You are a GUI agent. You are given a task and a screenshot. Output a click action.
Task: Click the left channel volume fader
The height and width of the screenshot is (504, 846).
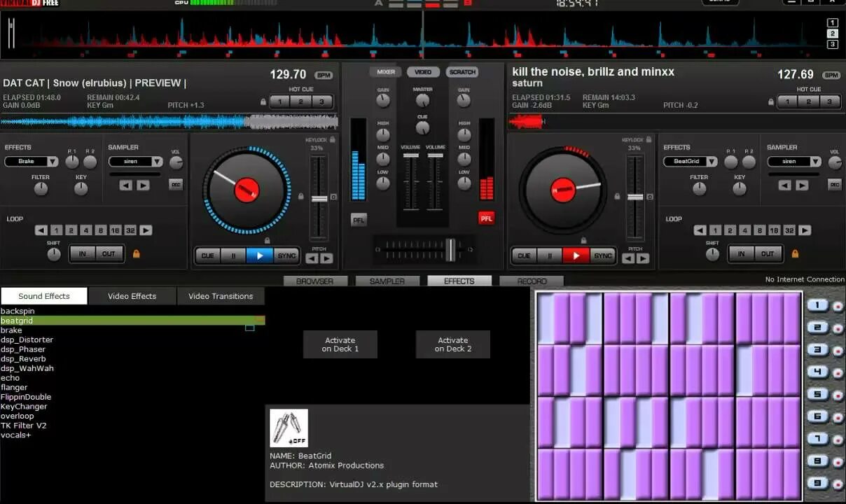411,155
